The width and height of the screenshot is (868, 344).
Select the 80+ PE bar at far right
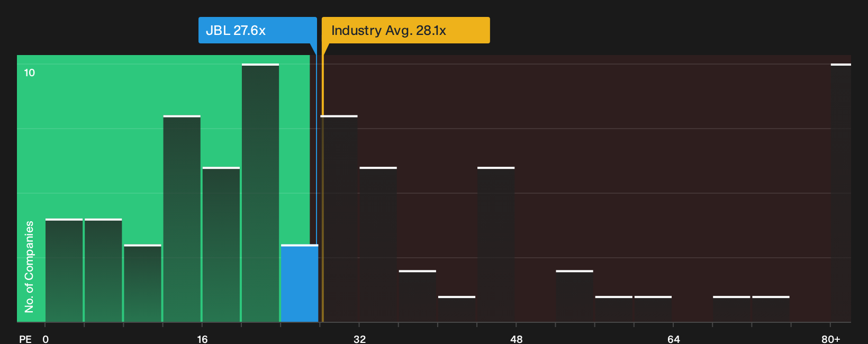(x=840, y=193)
